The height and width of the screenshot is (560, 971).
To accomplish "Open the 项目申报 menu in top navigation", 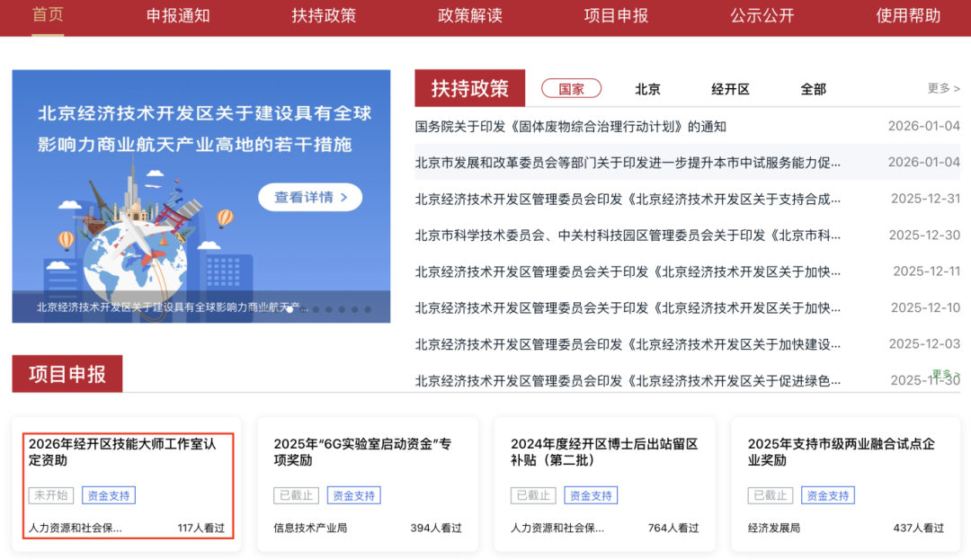I will click(615, 15).
